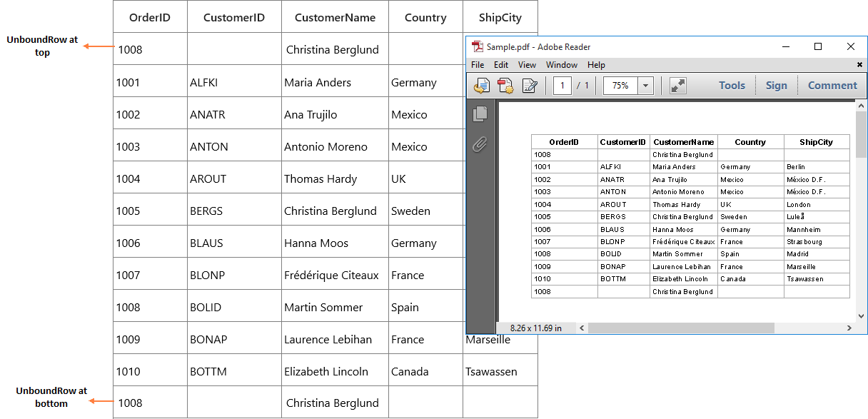Select grid cell Canada
Image resolution: width=868 pixels, height=419 pixels.
425,371
